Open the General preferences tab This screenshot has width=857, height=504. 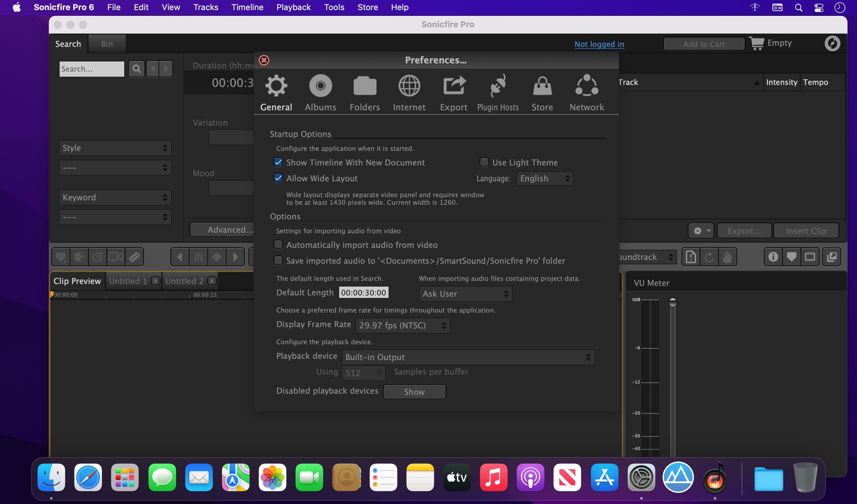[x=276, y=93]
